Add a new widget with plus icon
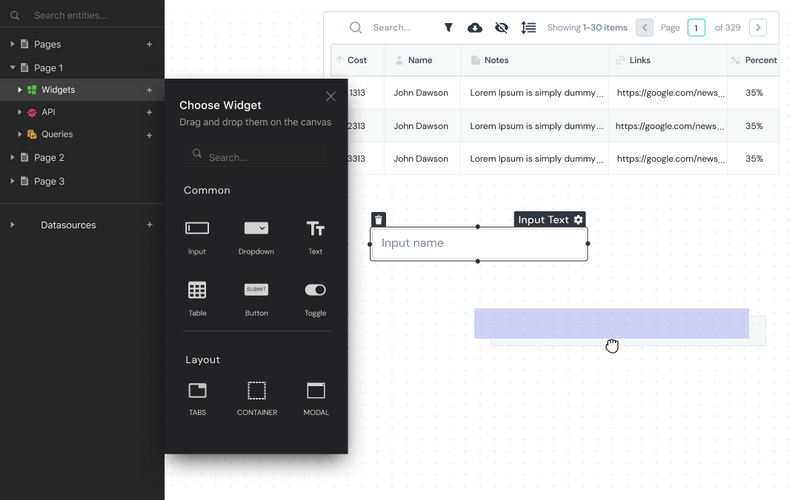This screenshot has width=800, height=500. 149,90
